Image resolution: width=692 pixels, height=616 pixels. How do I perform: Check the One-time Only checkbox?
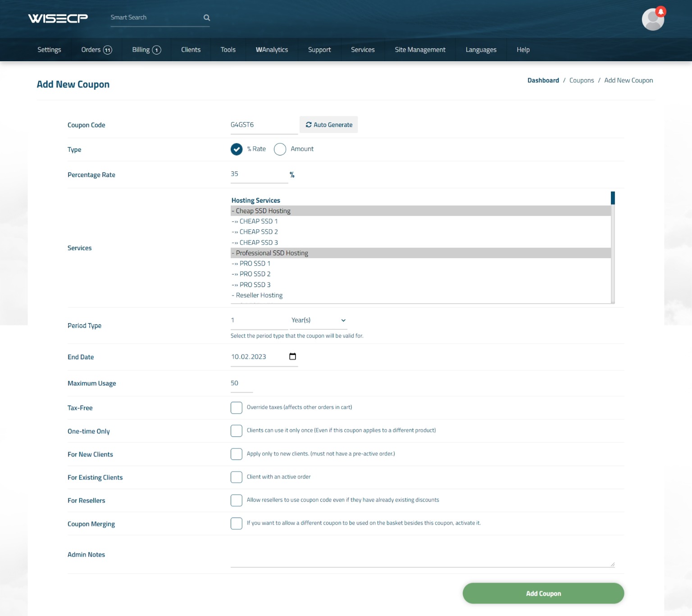237,431
